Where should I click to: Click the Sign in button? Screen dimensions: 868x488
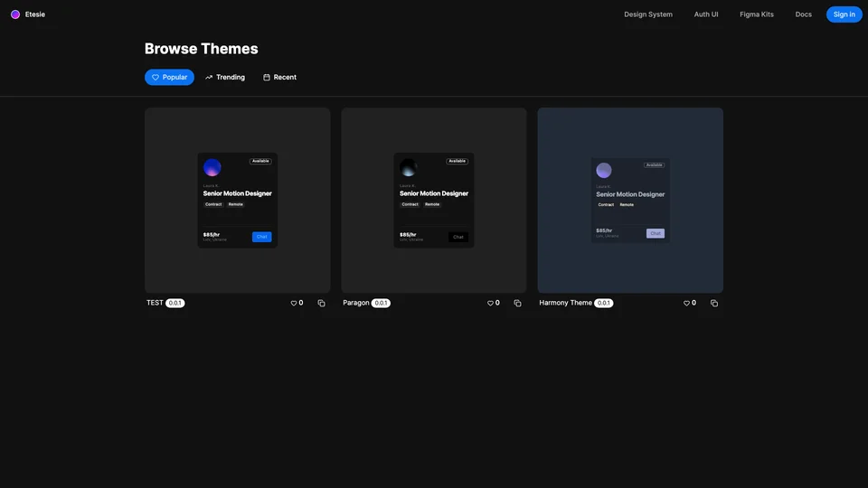844,14
